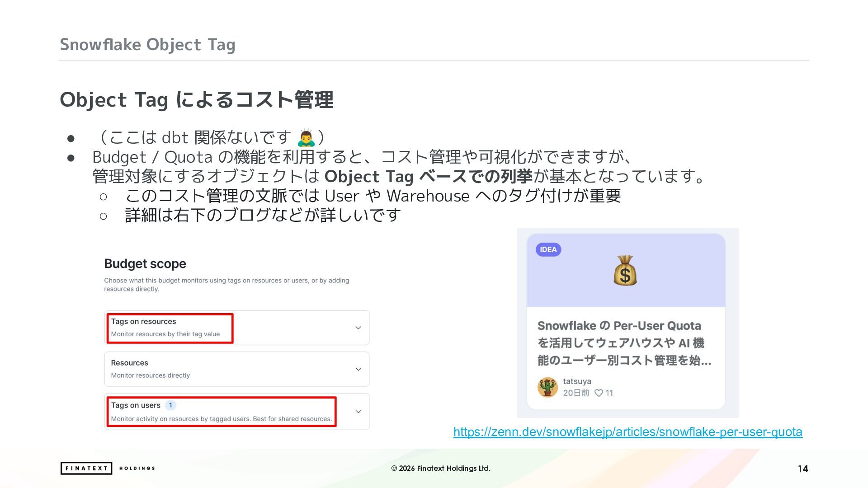Click the '詳細は右下のブログなどが詳しいです' bullet

(x=263, y=215)
